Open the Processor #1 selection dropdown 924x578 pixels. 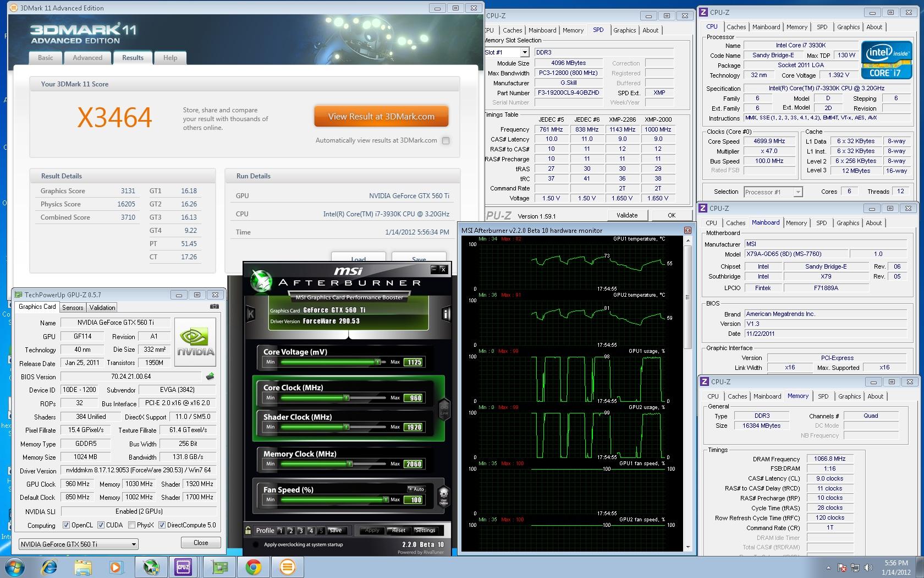coord(798,192)
